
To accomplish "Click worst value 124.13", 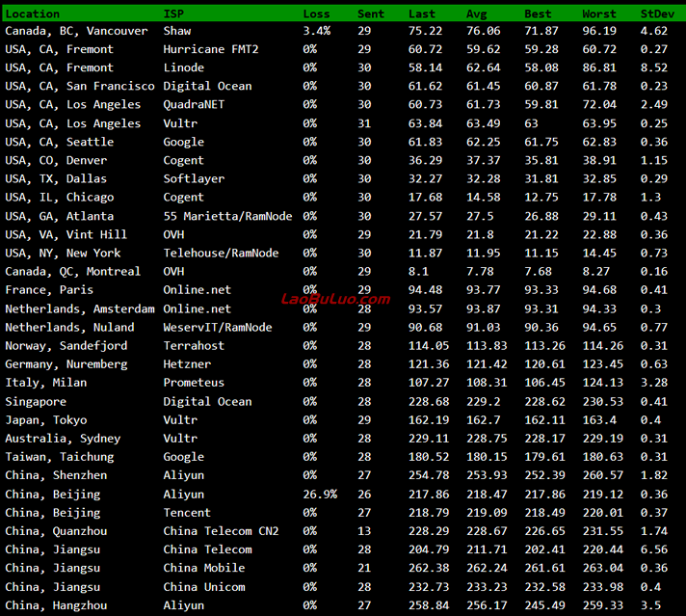I will (x=603, y=383).
